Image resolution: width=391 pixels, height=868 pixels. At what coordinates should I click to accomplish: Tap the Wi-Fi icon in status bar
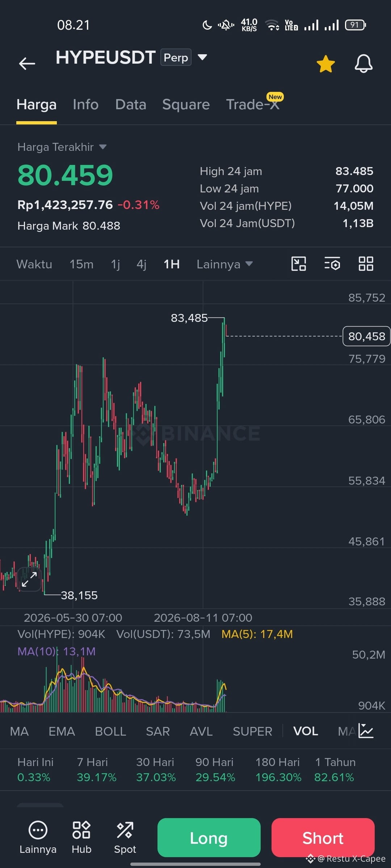pos(272,25)
